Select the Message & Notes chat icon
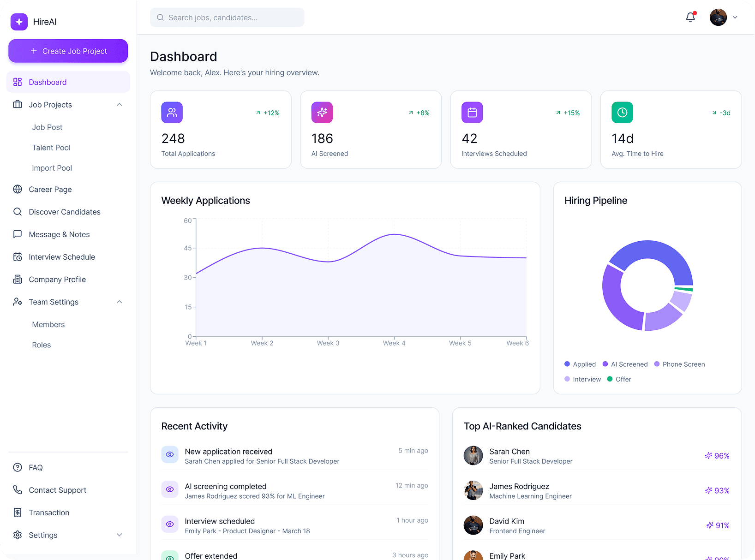Image resolution: width=755 pixels, height=560 pixels. tap(18, 234)
